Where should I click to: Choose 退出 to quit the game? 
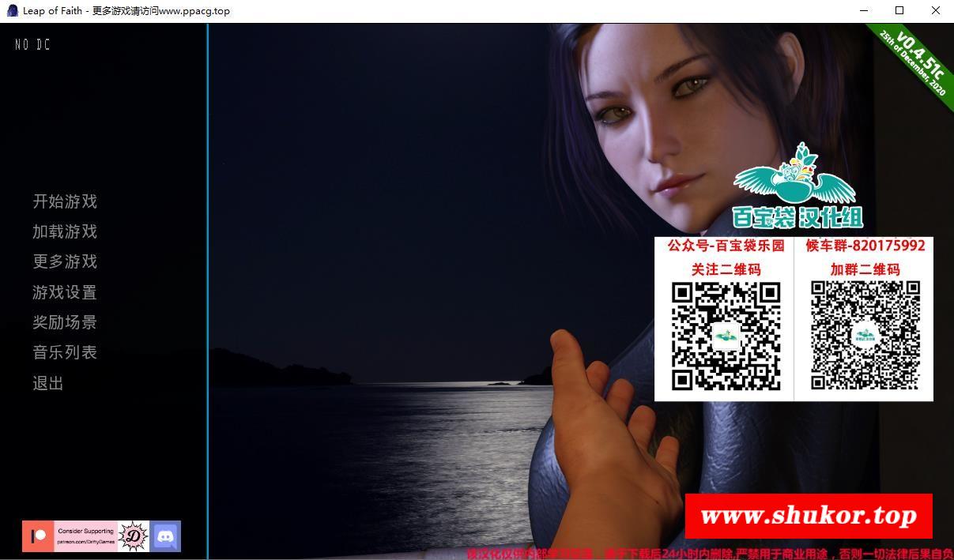click(x=48, y=383)
